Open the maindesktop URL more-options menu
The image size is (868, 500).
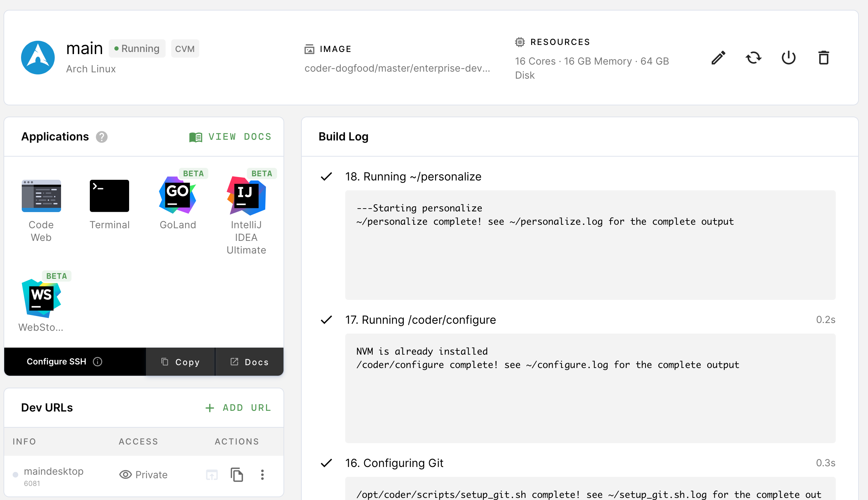point(262,475)
